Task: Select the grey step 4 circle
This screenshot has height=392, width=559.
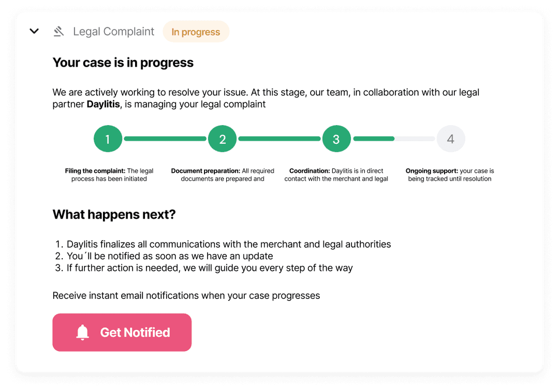Action: point(451,139)
